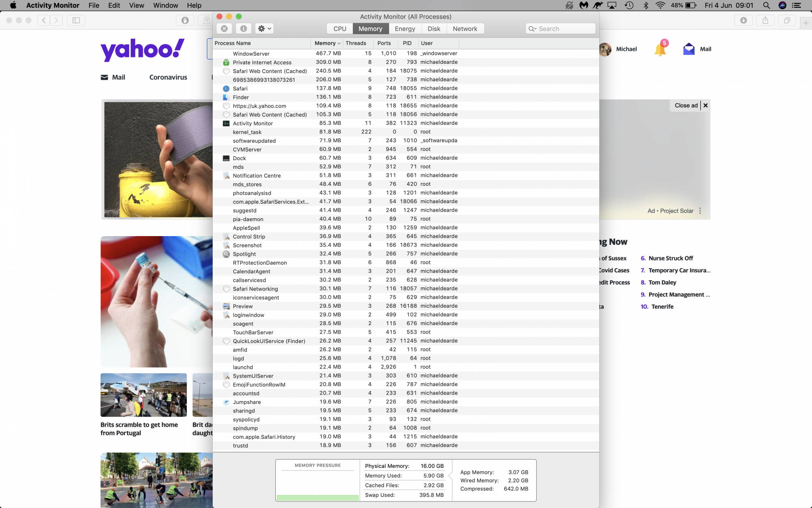
Task: Click the Finder process icon
Action: tap(226, 97)
